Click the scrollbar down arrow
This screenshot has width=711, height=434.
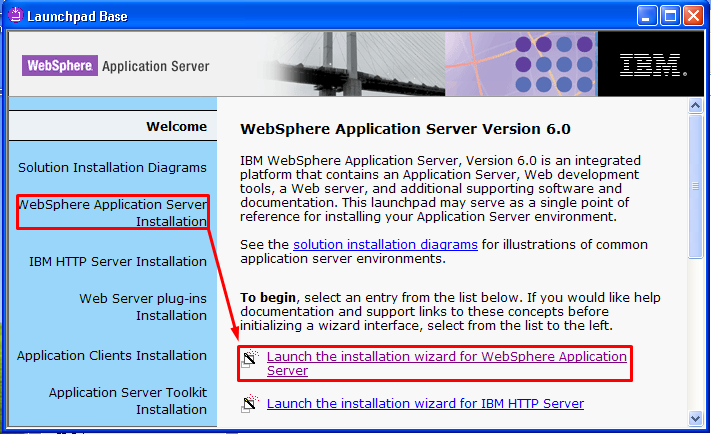point(695,418)
